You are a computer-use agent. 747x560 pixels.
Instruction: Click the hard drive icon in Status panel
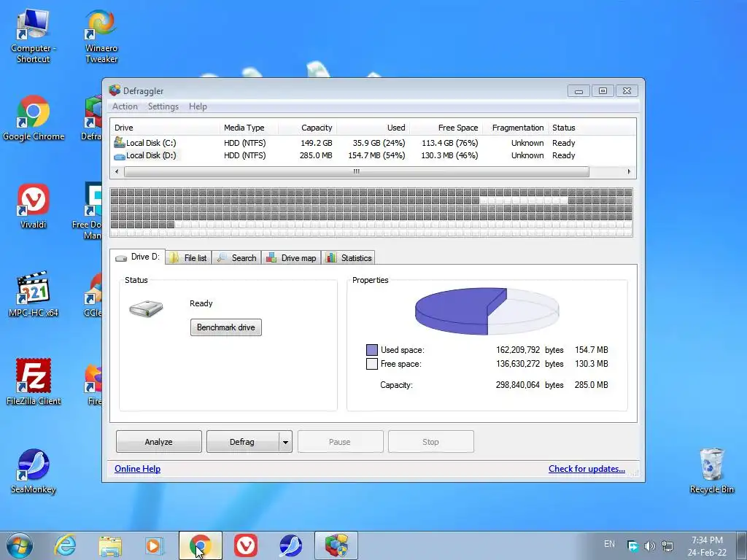pos(146,308)
